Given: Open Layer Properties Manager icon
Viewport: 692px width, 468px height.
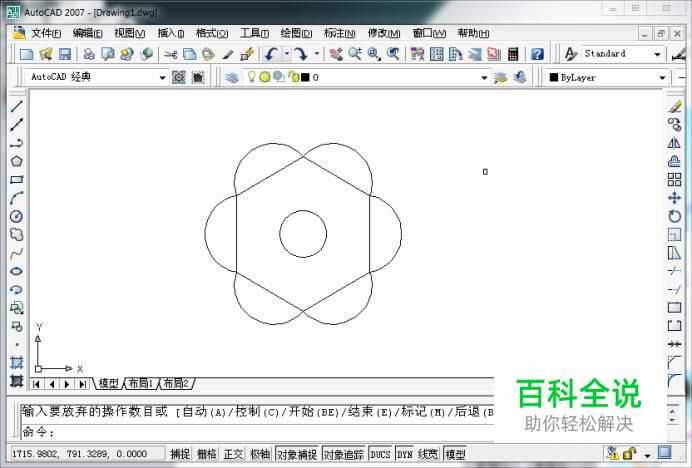Looking at the screenshot, I should click(232, 78).
